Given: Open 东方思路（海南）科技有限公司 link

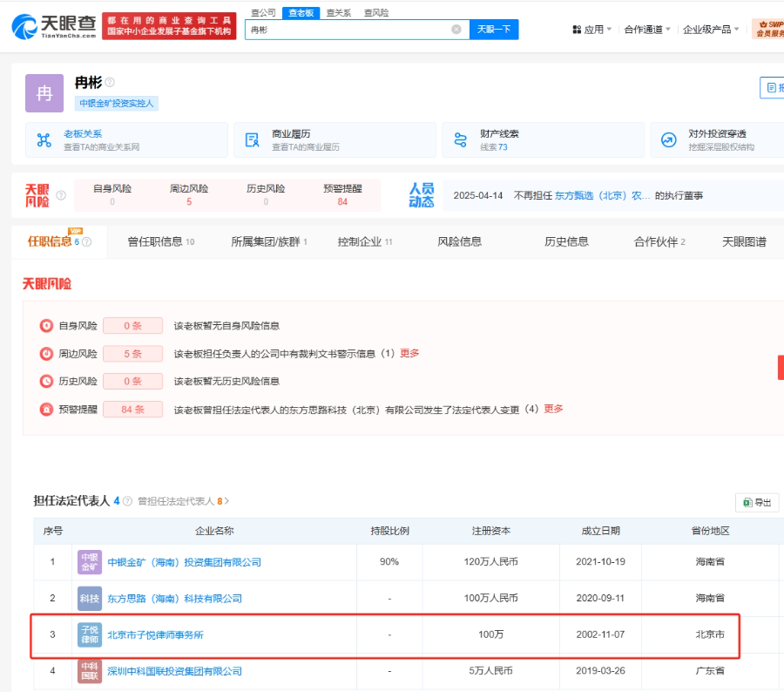Looking at the screenshot, I should pos(174,599).
